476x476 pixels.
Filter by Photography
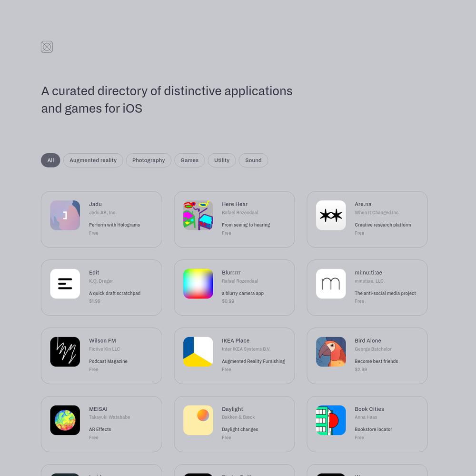(x=149, y=160)
